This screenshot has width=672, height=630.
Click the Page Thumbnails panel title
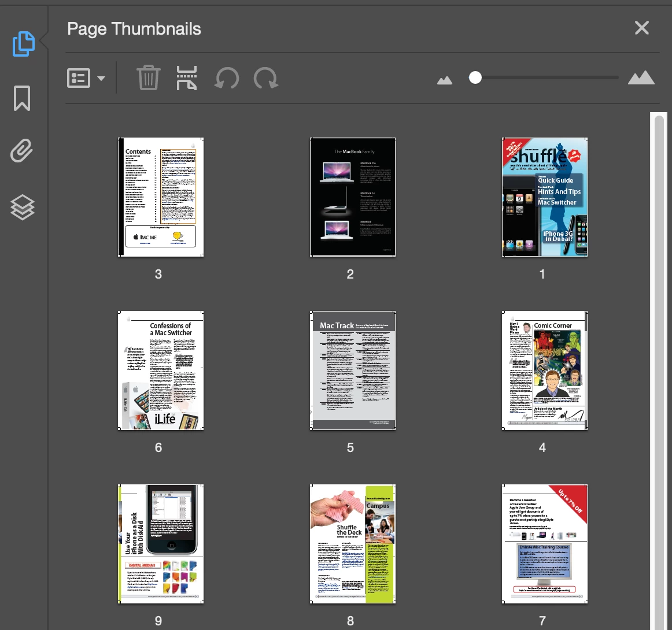(x=134, y=29)
